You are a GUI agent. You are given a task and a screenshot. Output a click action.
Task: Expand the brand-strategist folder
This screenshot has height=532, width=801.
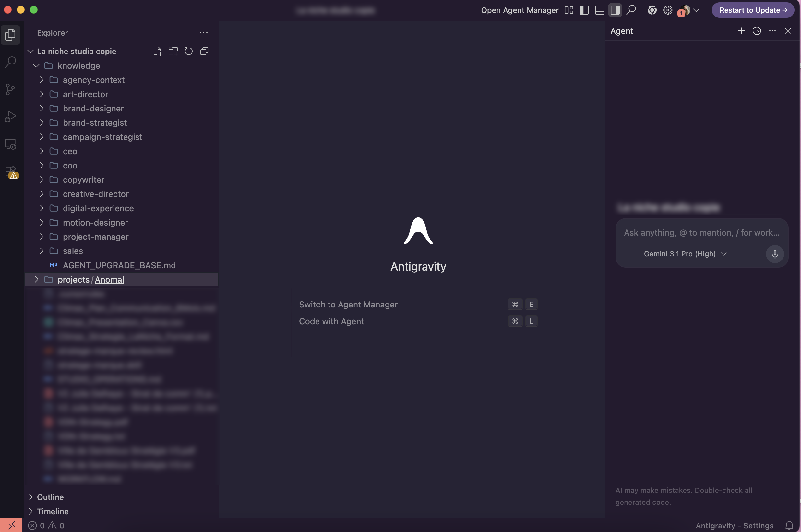(42, 122)
